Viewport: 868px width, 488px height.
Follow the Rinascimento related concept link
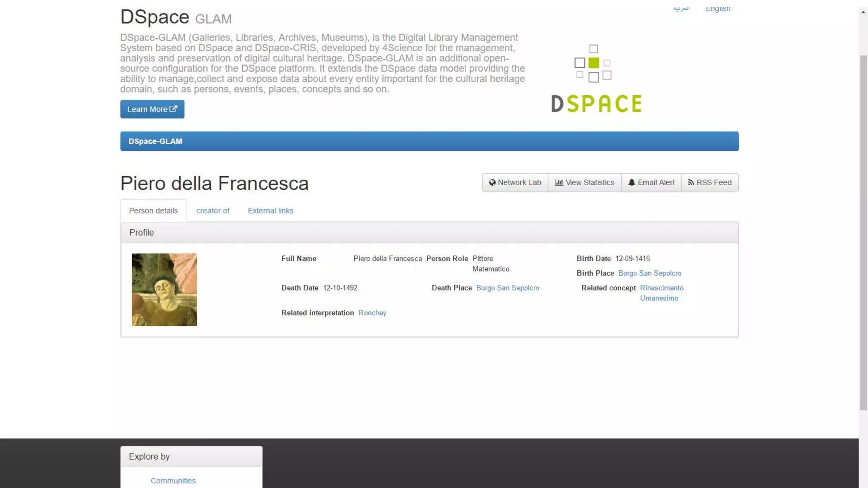(662, 288)
